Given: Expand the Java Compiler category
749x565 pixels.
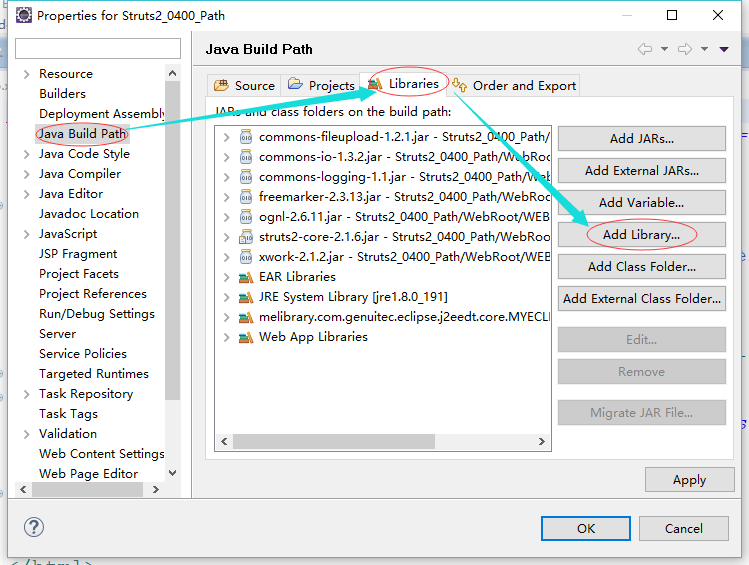Looking at the screenshot, I should (27, 174).
